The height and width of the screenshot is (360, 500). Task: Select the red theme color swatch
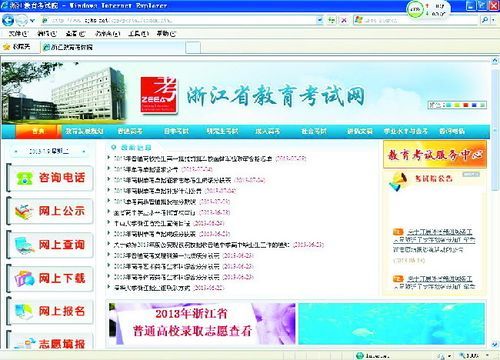pos(466,105)
